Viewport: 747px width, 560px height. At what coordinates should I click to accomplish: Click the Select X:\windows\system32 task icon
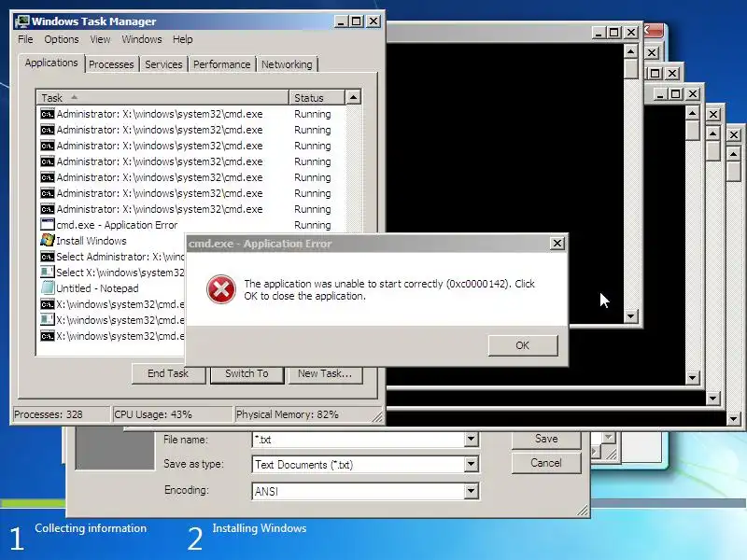click(x=48, y=273)
